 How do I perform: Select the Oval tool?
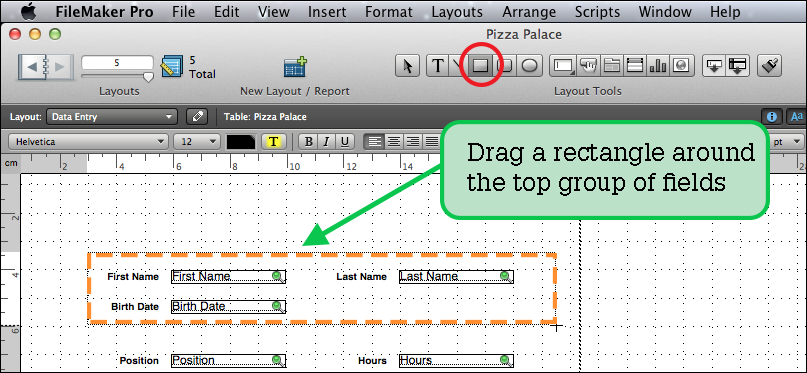530,66
